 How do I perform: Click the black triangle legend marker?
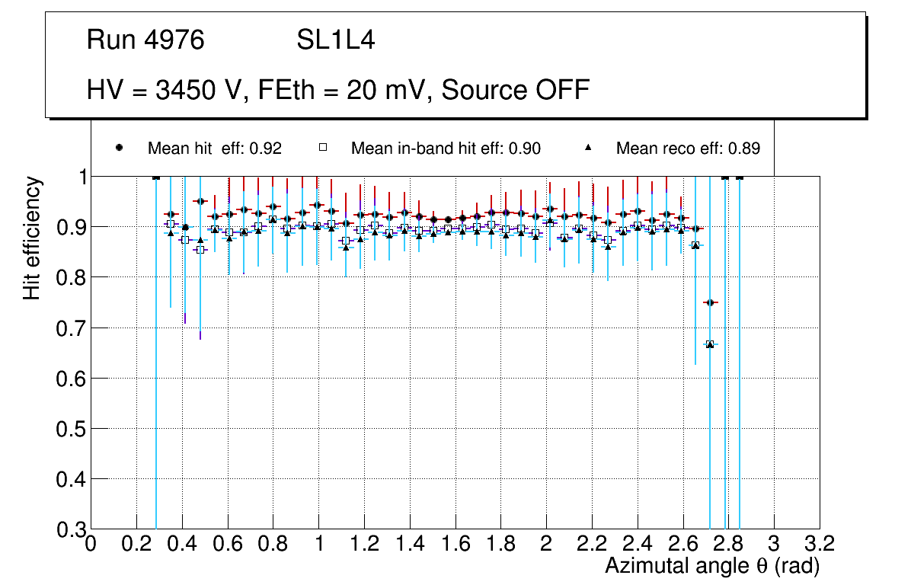pos(588,148)
